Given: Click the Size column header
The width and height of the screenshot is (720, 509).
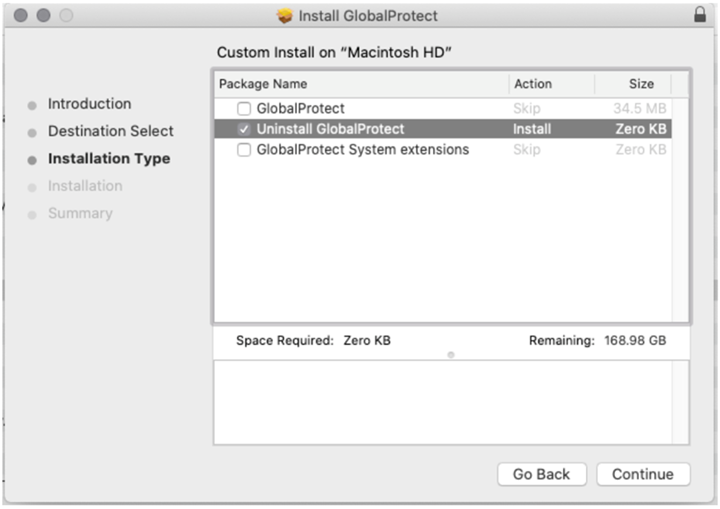Looking at the screenshot, I should coord(641,84).
